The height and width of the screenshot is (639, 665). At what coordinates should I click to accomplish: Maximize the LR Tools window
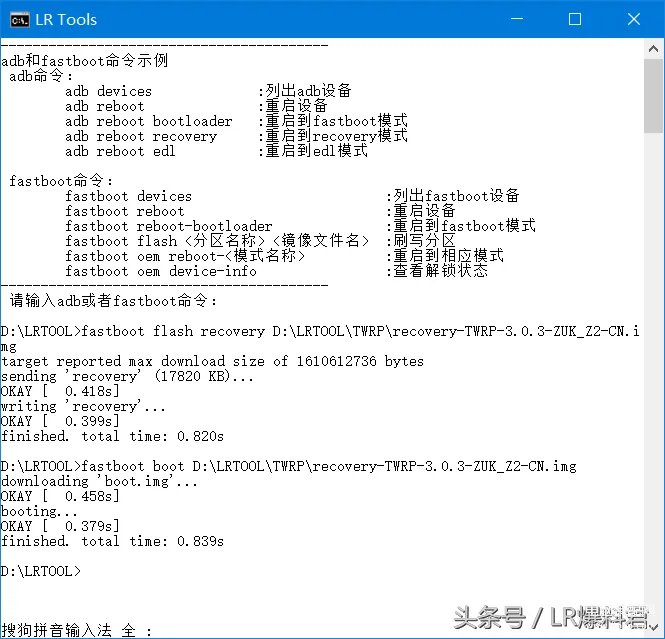pyautogui.click(x=575, y=19)
